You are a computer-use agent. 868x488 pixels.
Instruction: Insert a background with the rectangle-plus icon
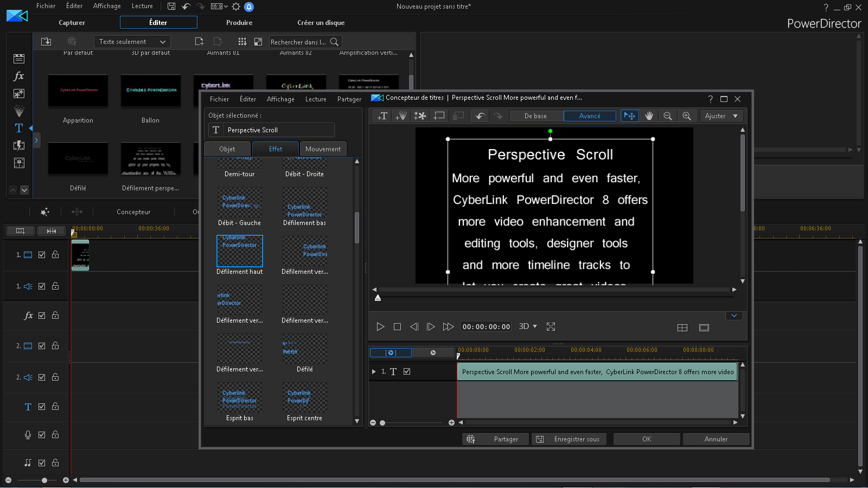pos(439,115)
